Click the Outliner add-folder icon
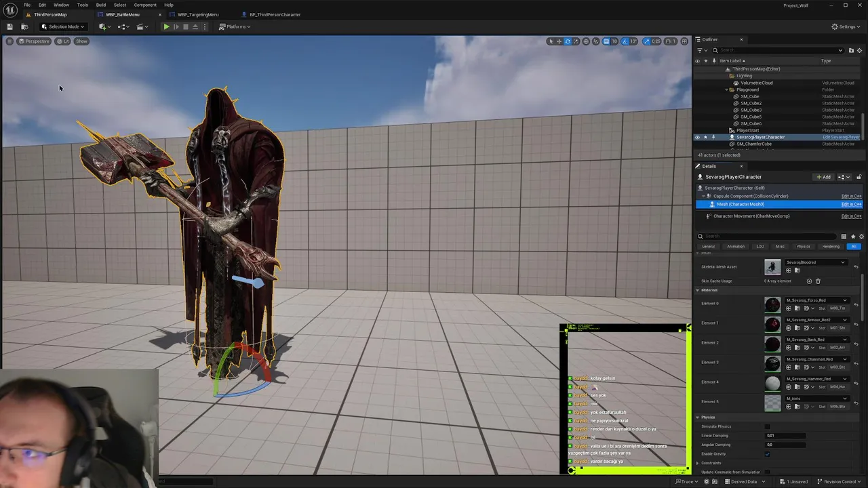 (851, 50)
